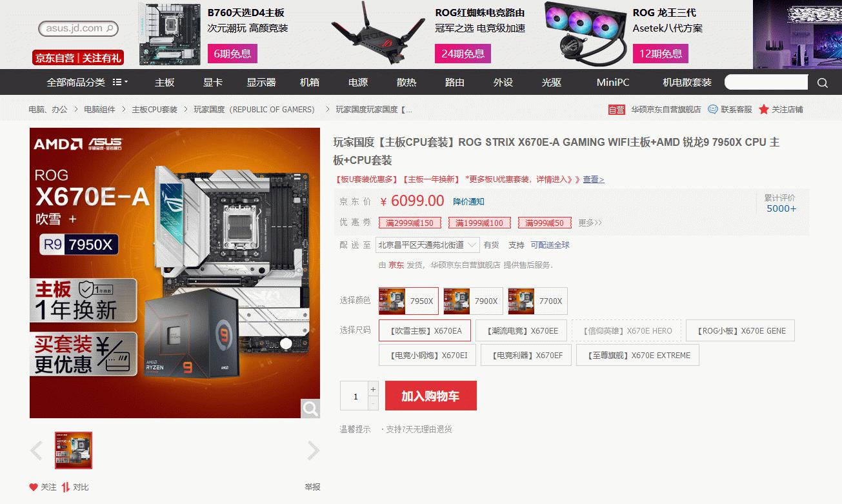Viewport: 842px width, 504px height.
Task: Open the 主板 navigation menu
Action: 165,83
